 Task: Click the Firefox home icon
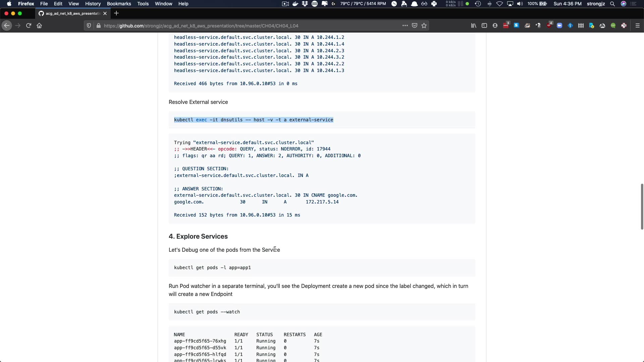pyautogui.click(x=39, y=25)
